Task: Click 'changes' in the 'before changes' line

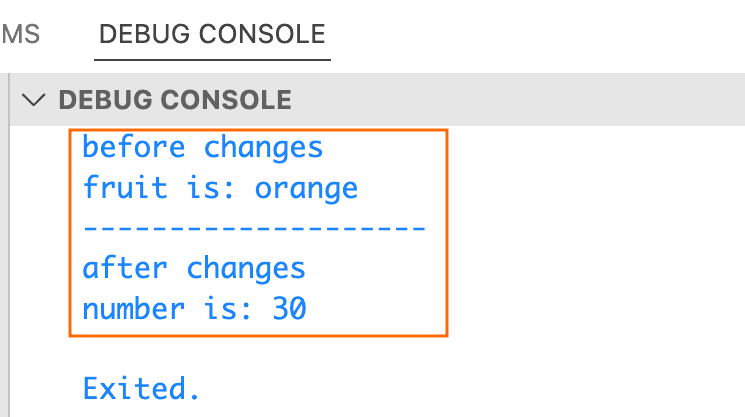Action: coord(264,148)
